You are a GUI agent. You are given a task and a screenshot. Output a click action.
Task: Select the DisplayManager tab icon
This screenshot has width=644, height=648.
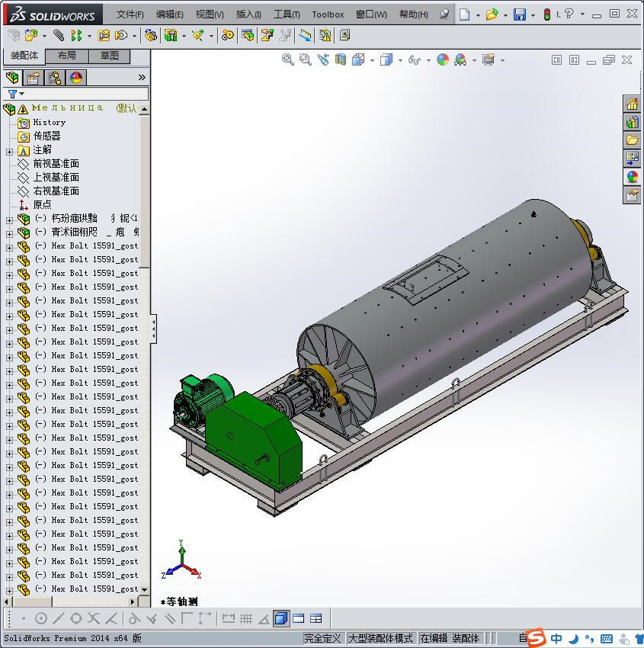(76, 78)
